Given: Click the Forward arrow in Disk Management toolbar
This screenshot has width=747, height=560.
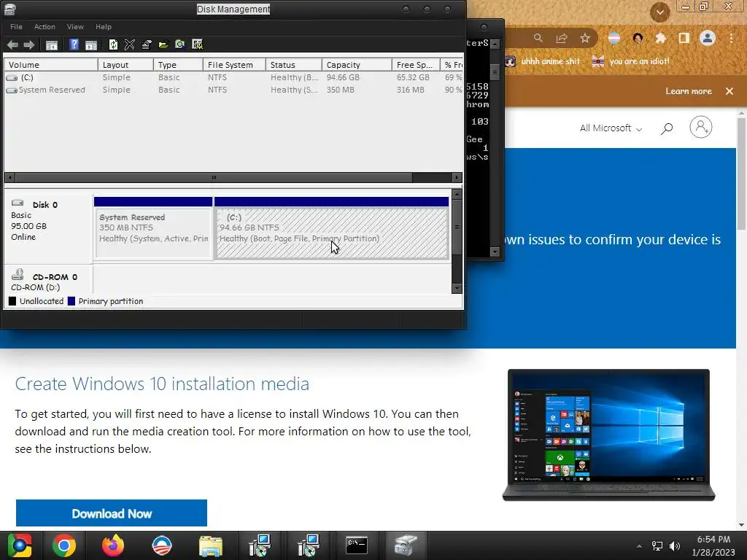Looking at the screenshot, I should [x=29, y=44].
